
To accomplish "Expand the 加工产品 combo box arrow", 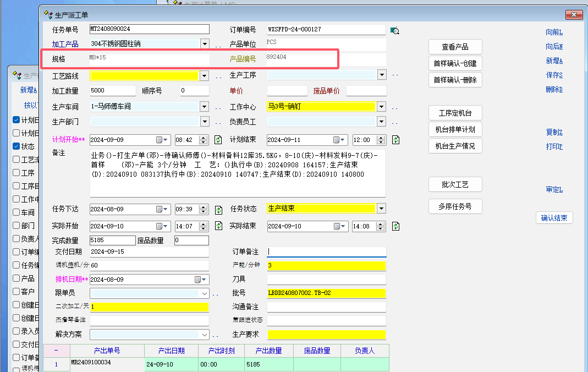I will click(x=205, y=43).
